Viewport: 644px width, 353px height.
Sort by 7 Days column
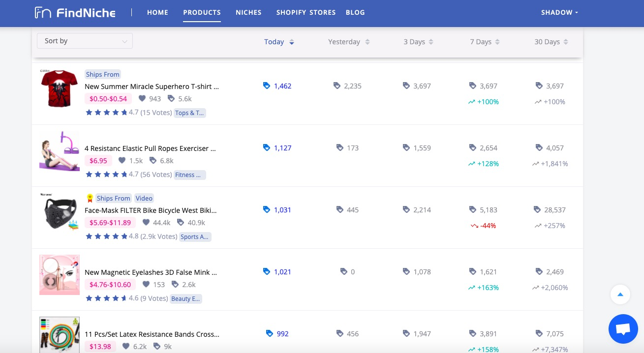click(485, 42)
